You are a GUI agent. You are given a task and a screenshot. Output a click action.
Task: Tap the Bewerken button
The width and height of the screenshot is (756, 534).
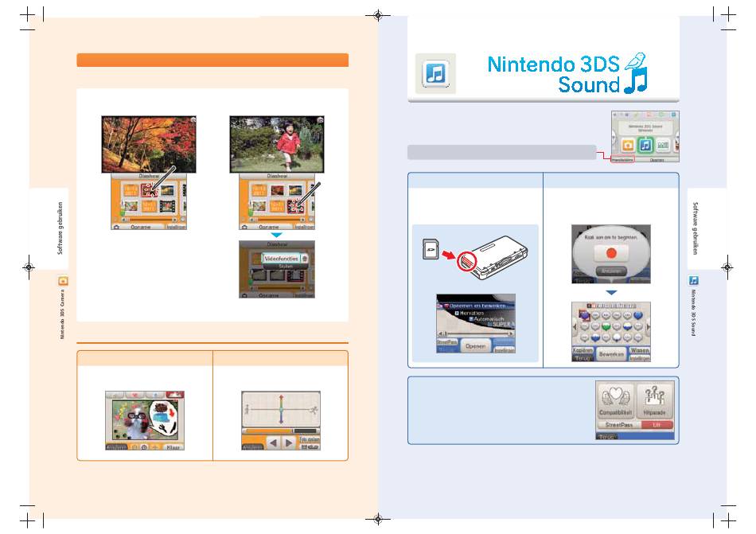pos(611,354)
